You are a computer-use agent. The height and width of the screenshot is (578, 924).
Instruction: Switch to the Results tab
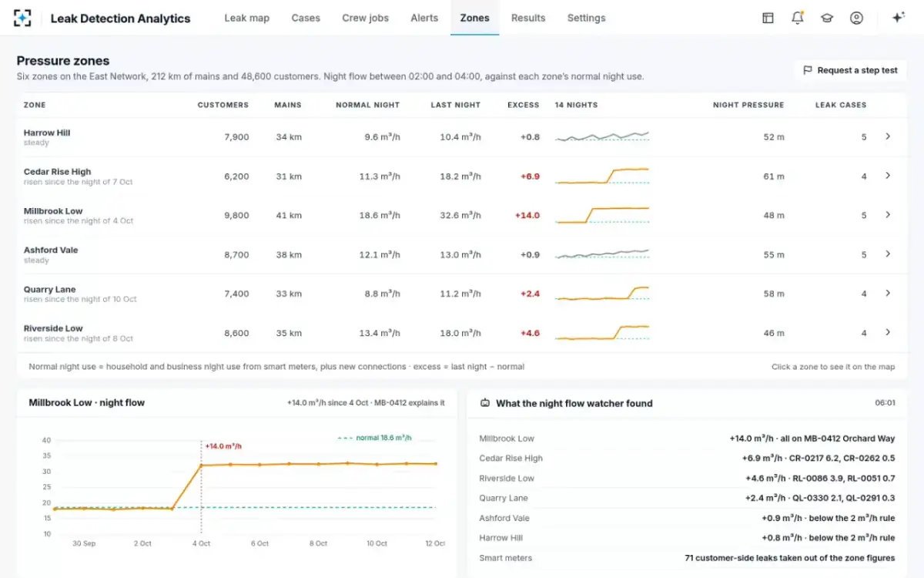[528, 18]
